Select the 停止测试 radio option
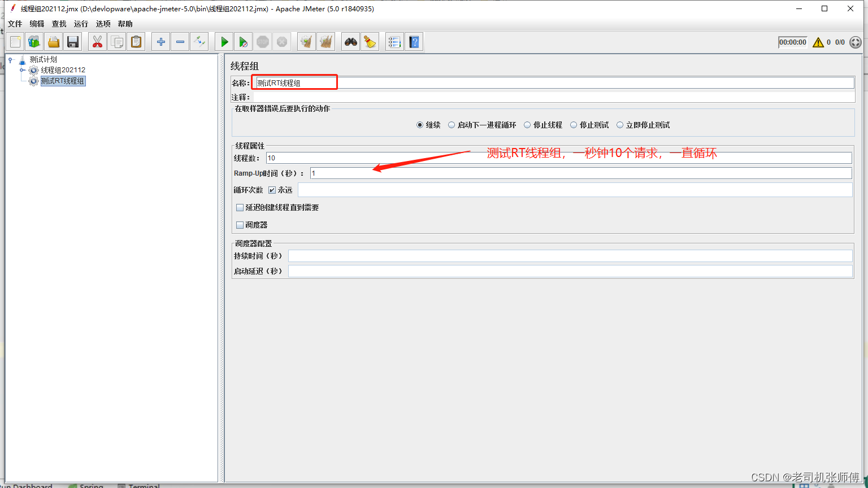Image resolution: width=868 pixels, height=488 pixels. pos(574,125)
